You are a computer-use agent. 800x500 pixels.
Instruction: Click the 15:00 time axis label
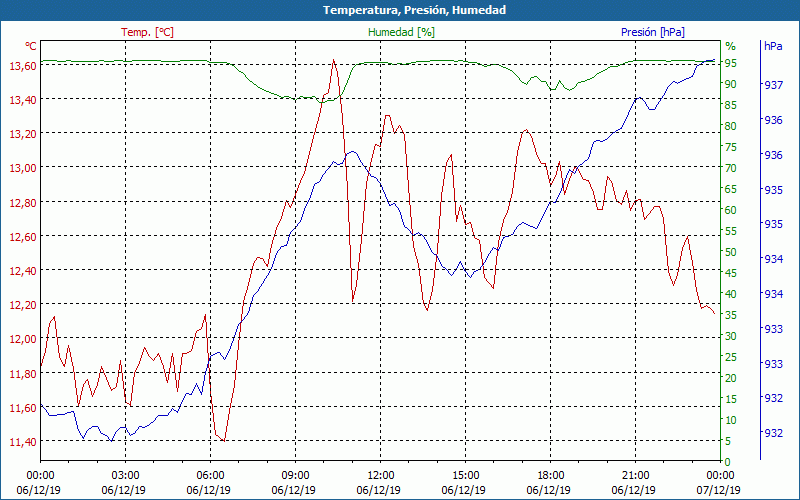(x=465, y=476)
